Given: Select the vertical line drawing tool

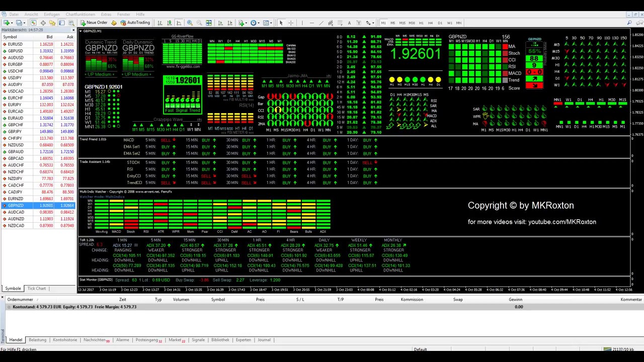Looking at the screenshot, I should [x=302, y=23].
